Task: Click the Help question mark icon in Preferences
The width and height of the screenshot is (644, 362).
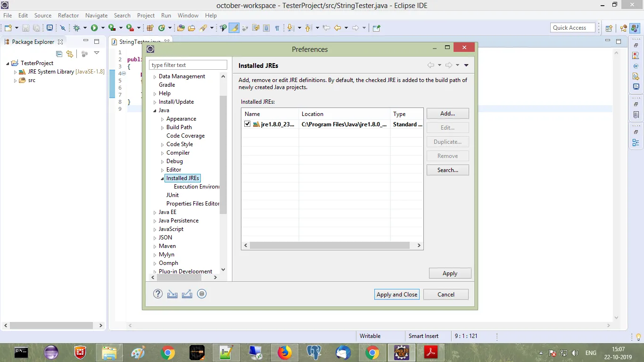Action: click(x=158, y=294)
